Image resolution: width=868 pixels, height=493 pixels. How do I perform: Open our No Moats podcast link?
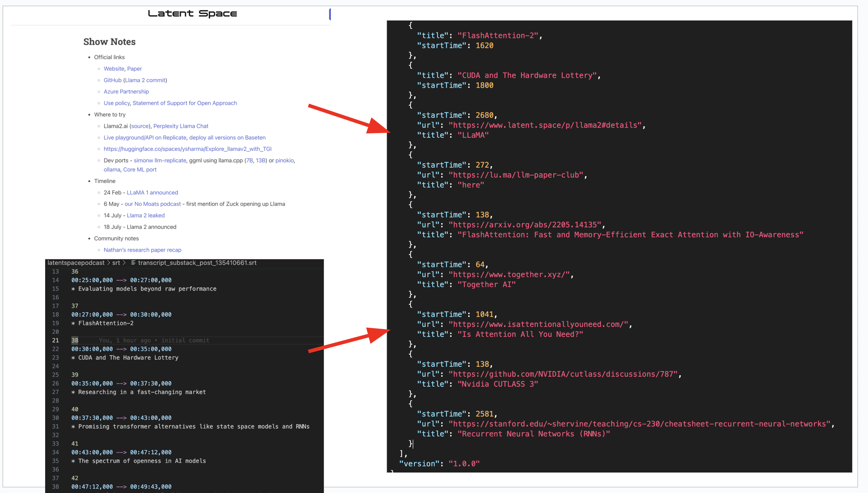point(152,204)
